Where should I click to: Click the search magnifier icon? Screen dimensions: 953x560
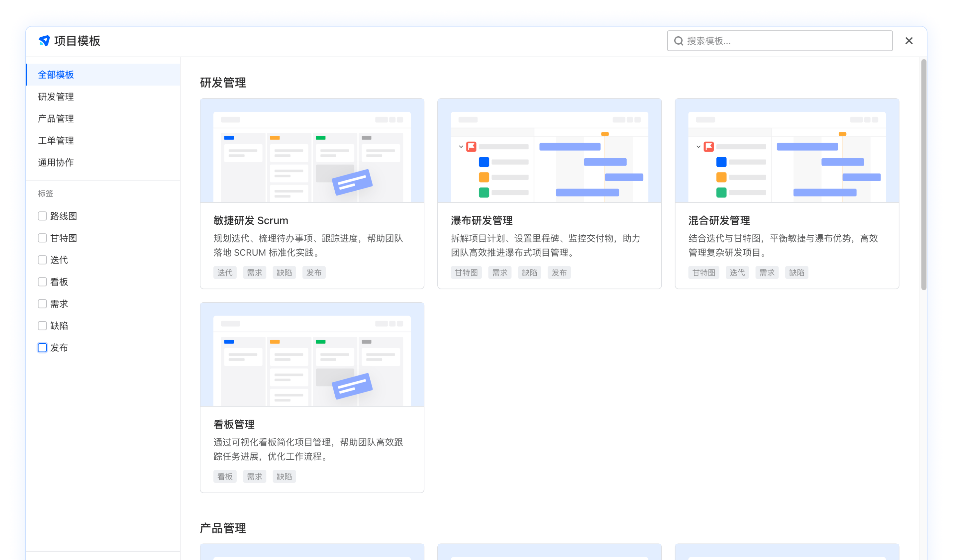[679, 41]
